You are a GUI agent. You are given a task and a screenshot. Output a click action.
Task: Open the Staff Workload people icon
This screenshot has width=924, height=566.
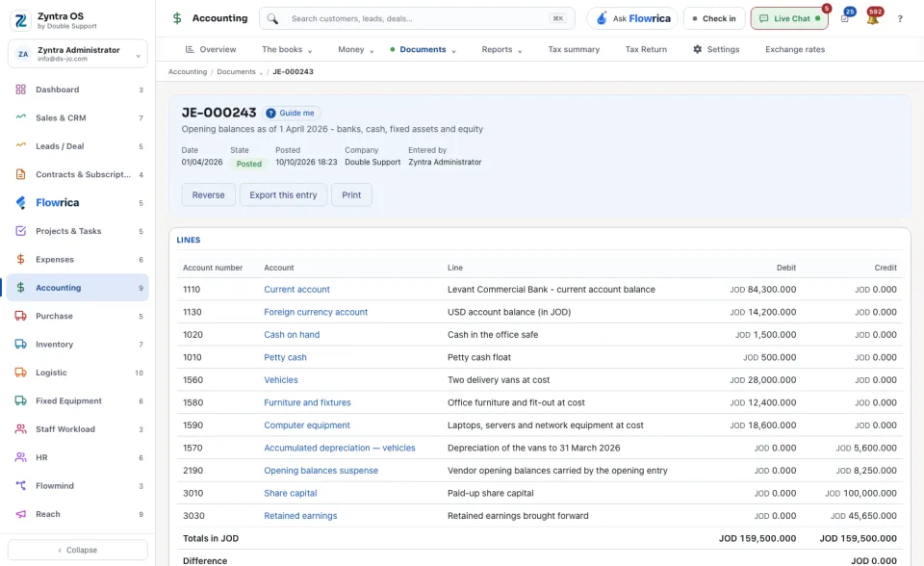pos(20,429)
